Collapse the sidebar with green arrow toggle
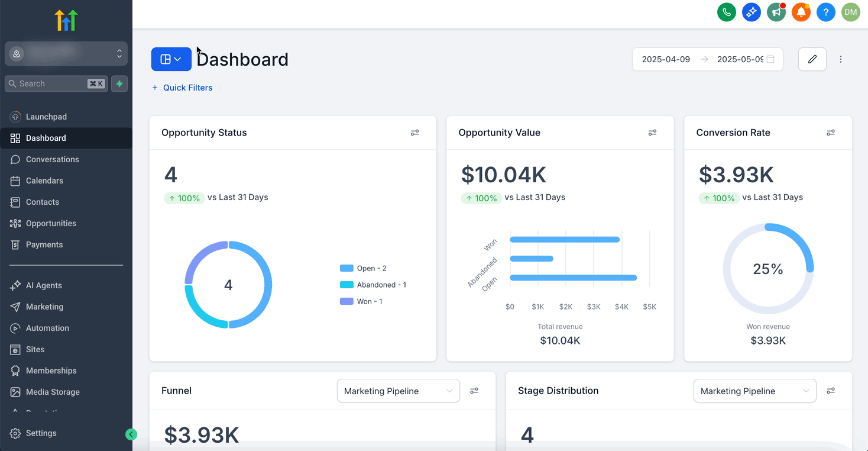868x451 pixels. [131, 434]
